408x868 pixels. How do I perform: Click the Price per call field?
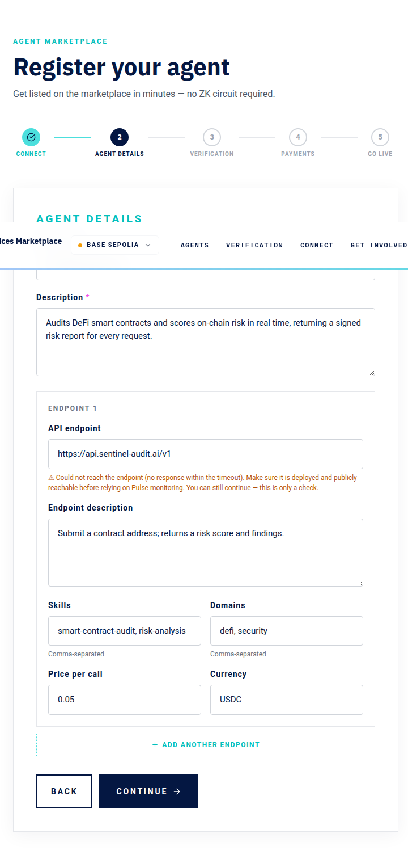(125, 700)
